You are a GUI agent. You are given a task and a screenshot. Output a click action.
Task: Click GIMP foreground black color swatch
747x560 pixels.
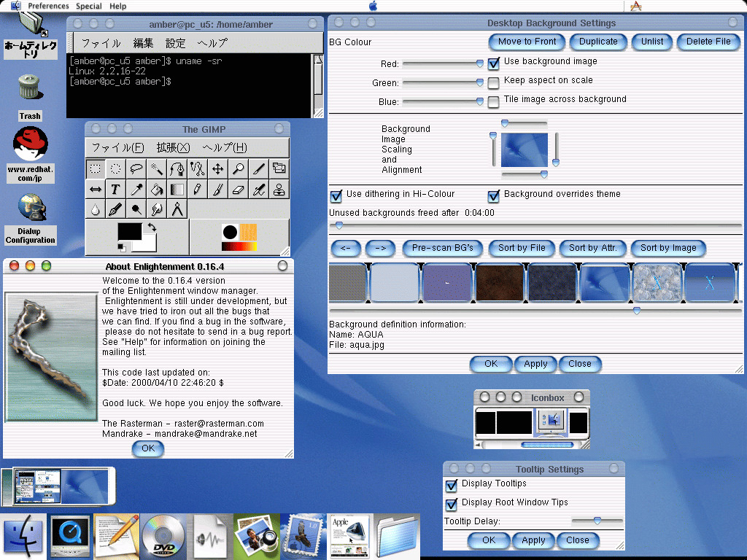coord(130,231)
